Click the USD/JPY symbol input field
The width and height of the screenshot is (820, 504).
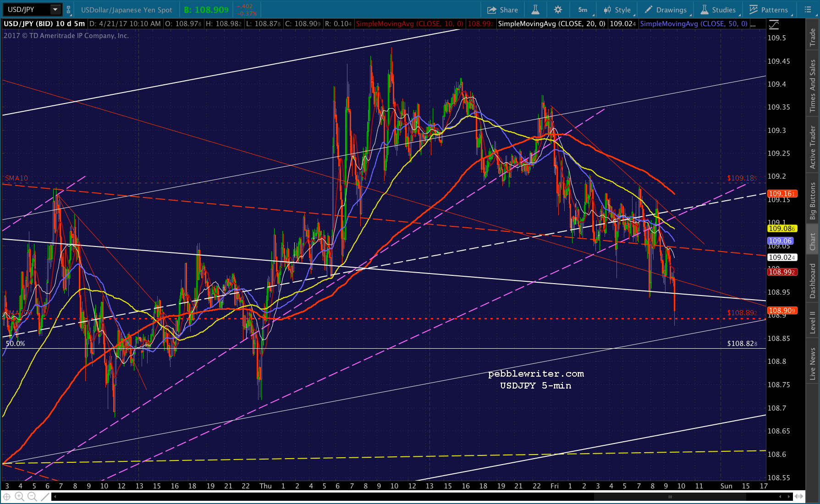tap(27, 10)
